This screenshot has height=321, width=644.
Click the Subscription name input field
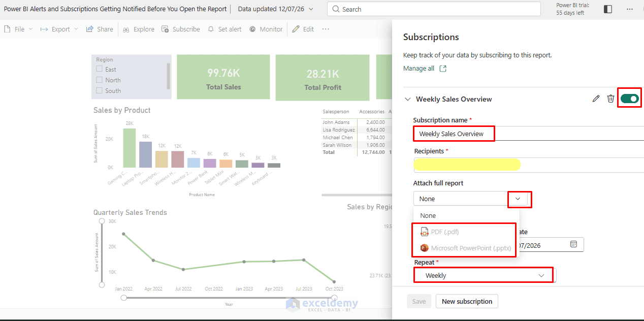pyautogui.click(x=528, y=134)
